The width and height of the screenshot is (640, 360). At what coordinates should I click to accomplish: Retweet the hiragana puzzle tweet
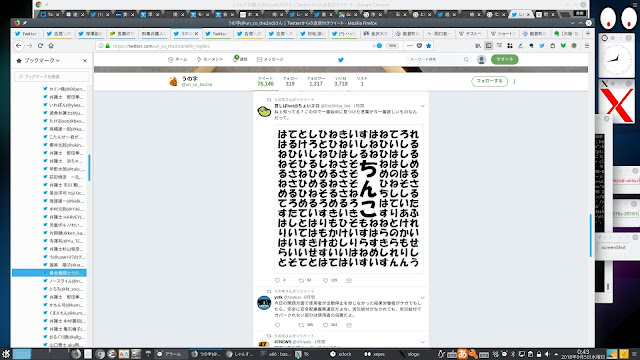coord(301,280)
